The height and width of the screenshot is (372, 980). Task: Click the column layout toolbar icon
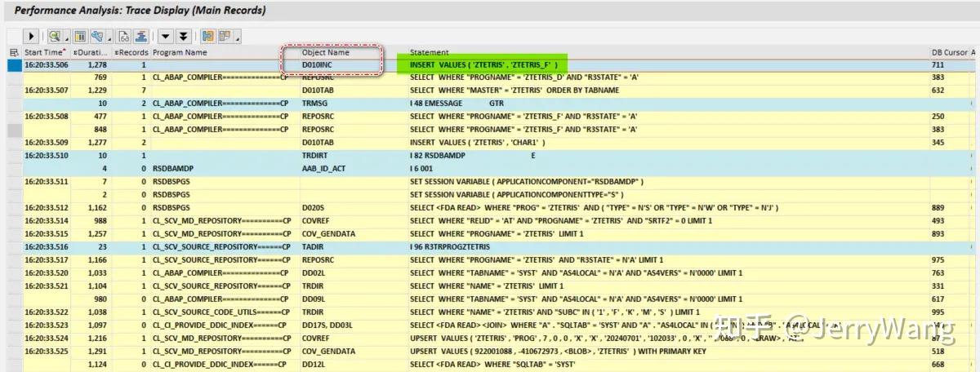click(x=80, y=36)
